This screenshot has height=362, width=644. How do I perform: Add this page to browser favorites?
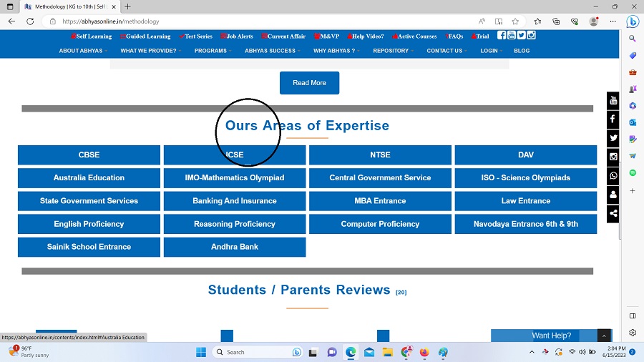pyautogui.click(x=515, y=21)
